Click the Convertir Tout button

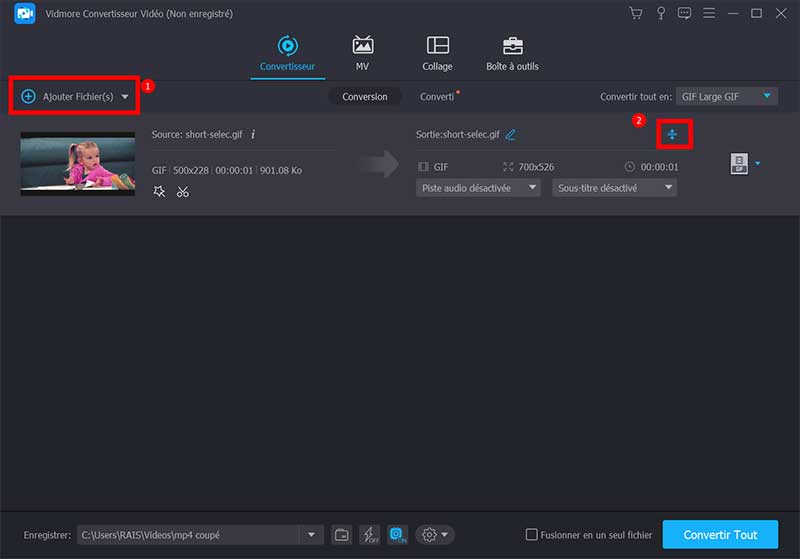tap(720, 535)
